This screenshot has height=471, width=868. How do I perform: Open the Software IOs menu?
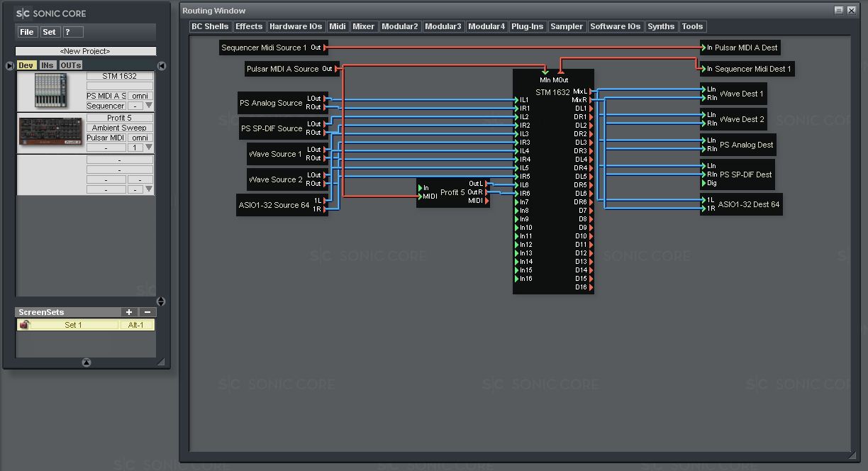[x=616, y=26]
